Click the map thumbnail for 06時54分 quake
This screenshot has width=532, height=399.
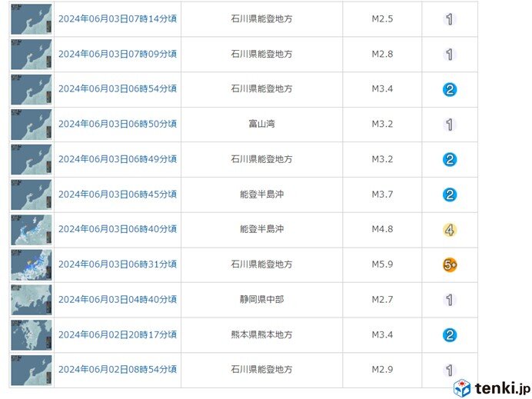click(32, 90)
